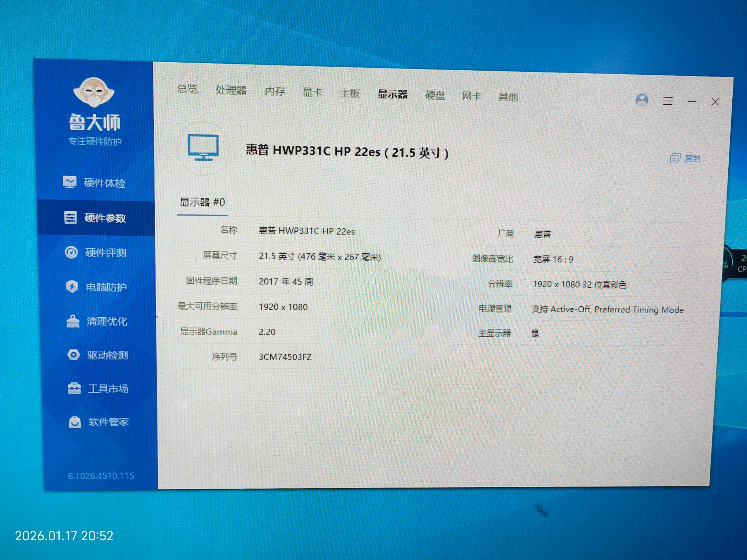Open the 硬盘 hard disk tab
This screenshot has height=560, width=747.
point(435,96)
